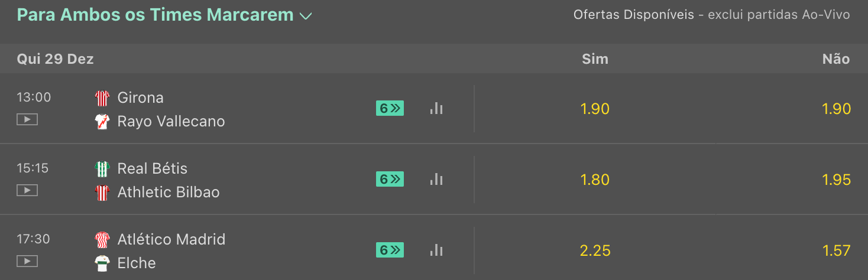The height and width of the screenshot is (280, 868).
Task: View statistics chart for Atlético Madrid vs Elche
Action: point(436,250)
